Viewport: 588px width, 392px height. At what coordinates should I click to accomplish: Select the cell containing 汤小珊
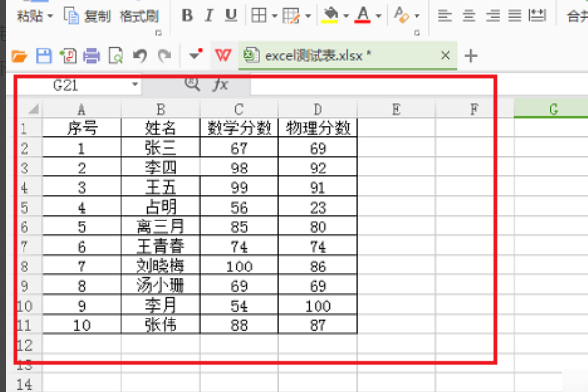(161, 286)
